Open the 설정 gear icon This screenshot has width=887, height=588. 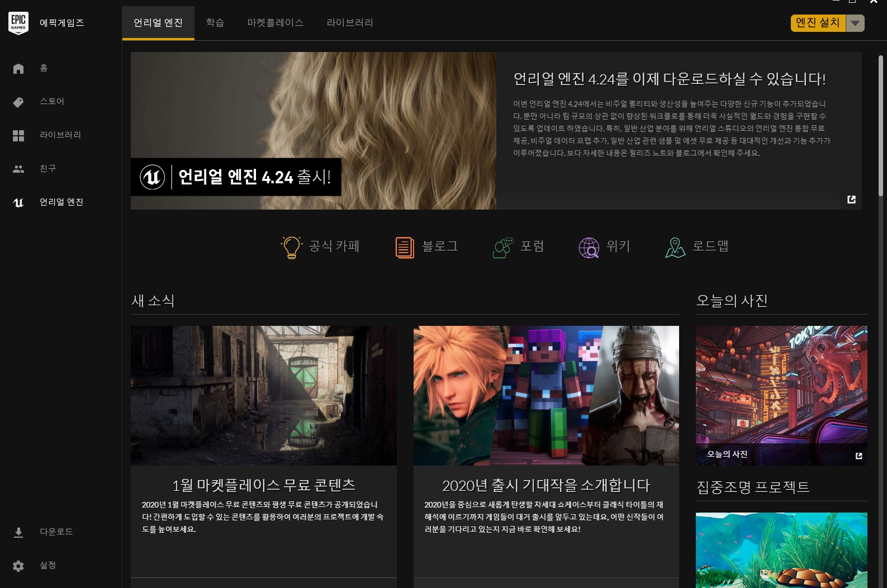point(18,566)
